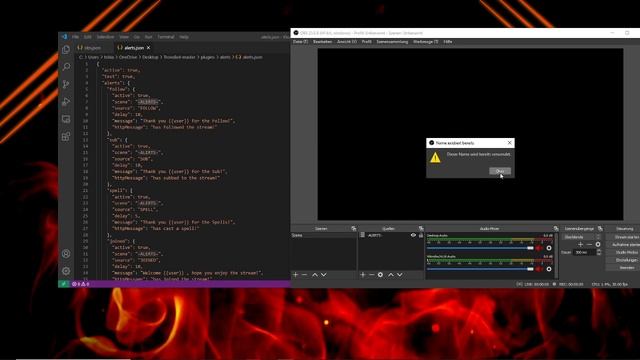Viewport: 640px width, 360px height.
Task: Open Source Control in VS Code sidebar
Action: tap(66, 84)
